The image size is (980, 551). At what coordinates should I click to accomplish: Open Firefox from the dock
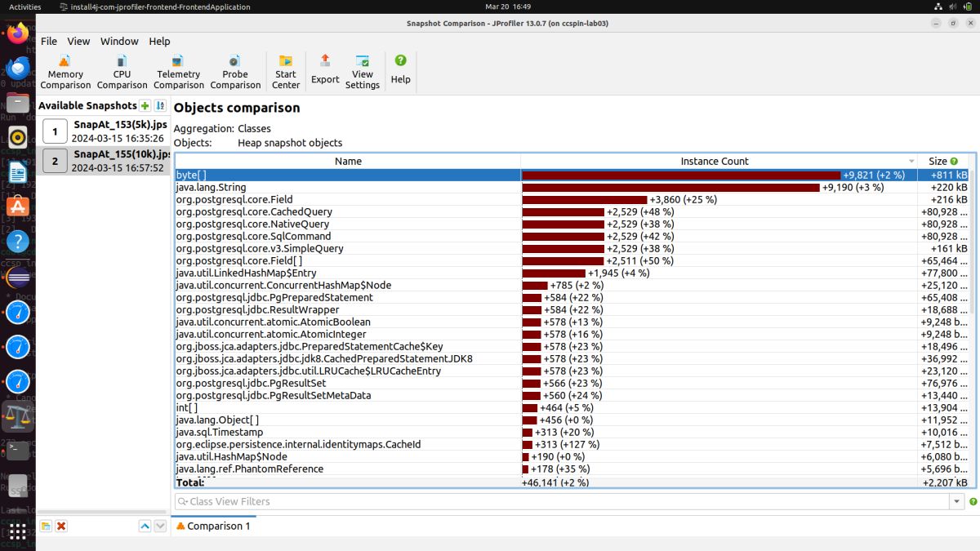18,34
